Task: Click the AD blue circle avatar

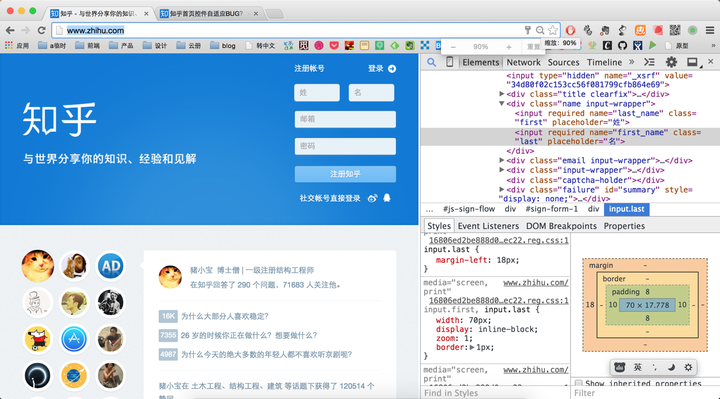Action: tap(111, 266)
